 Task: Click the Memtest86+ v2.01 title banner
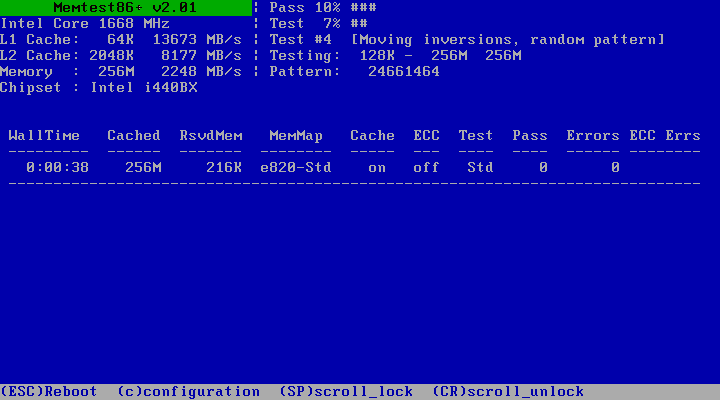(125, 7)
